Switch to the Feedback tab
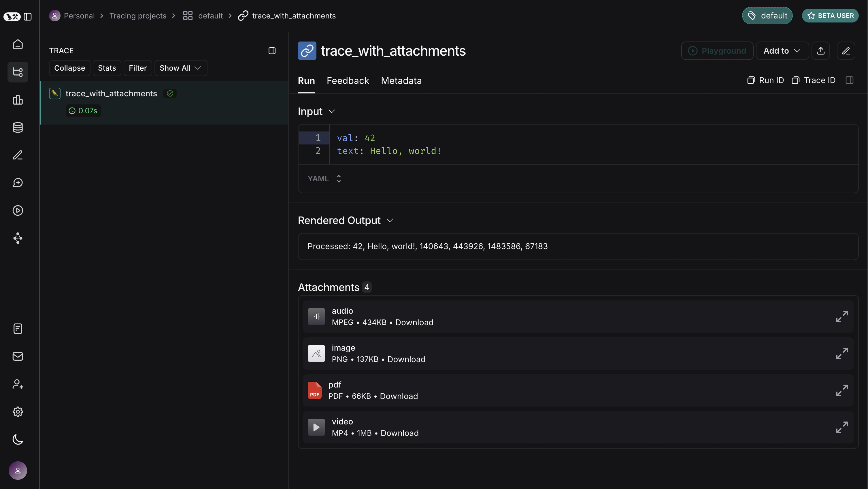Screen dimensions: 868x489 point(348,81)
